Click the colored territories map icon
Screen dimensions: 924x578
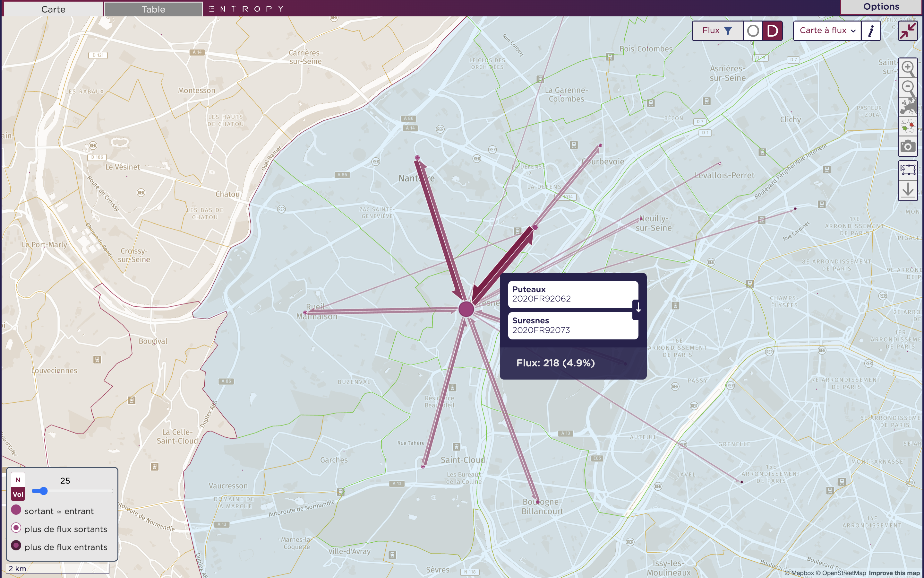pyautogui.click(x=908, y=126)
